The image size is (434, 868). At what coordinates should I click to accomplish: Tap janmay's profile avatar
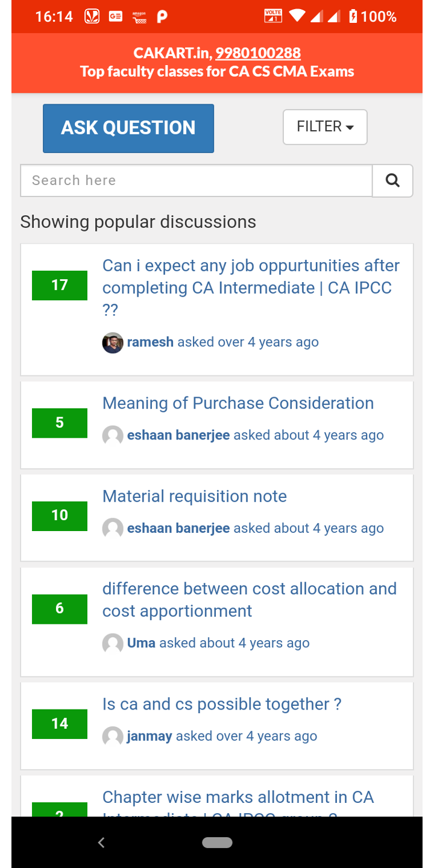[x=113, y=736]
